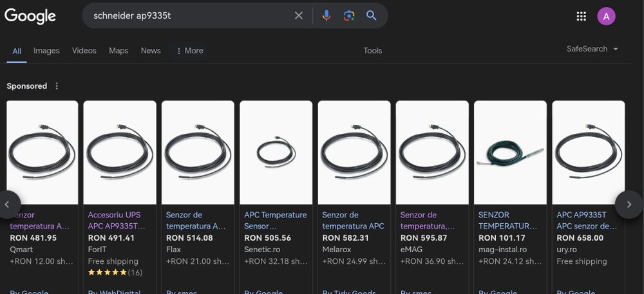Screen dimensions: 644x294
Task: Go to the Maps tab
Action: tap(118, 51)
